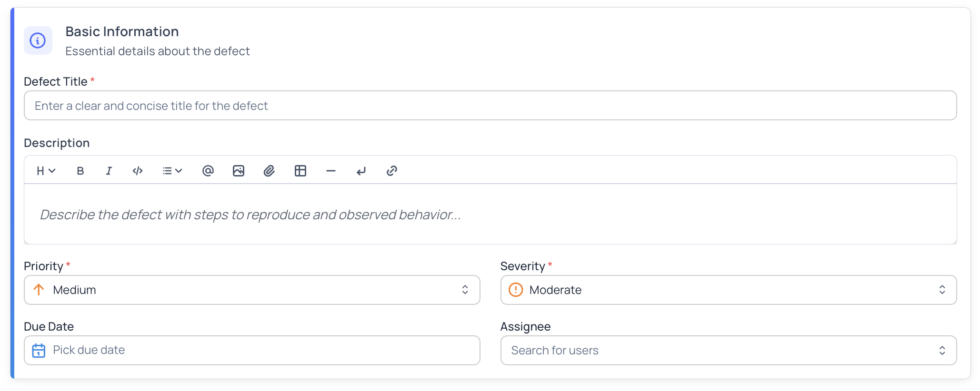Insert an image into description

click(239, 171)
